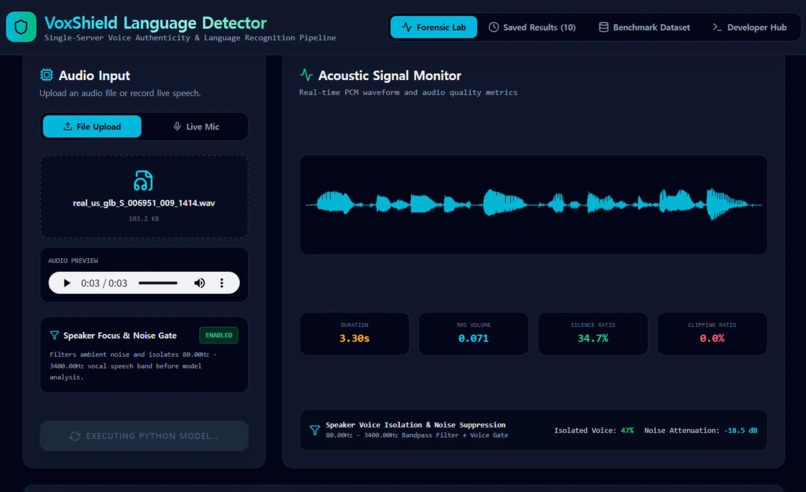Click the terminal icon beside Developer Hub

(x=717, y=27)
